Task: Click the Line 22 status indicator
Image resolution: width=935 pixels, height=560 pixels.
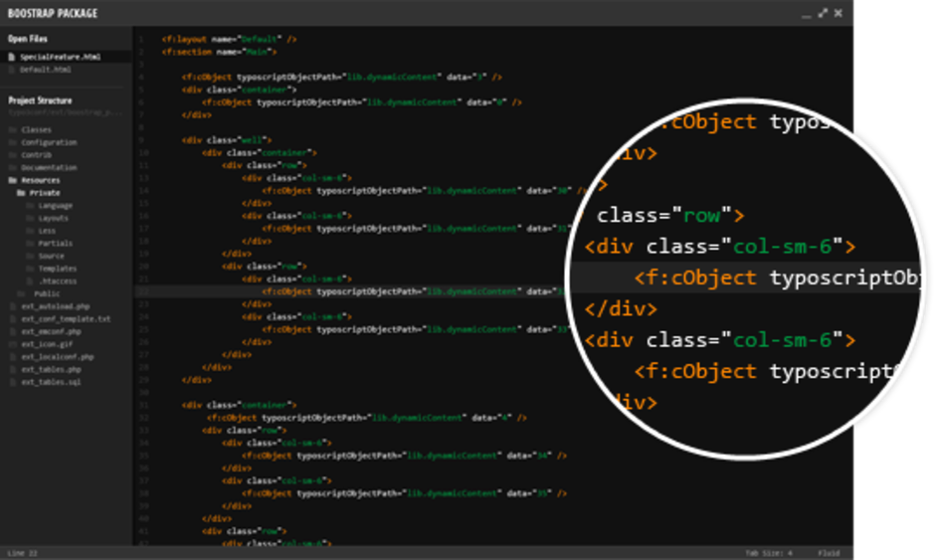Action: click(x=22, y=553)
